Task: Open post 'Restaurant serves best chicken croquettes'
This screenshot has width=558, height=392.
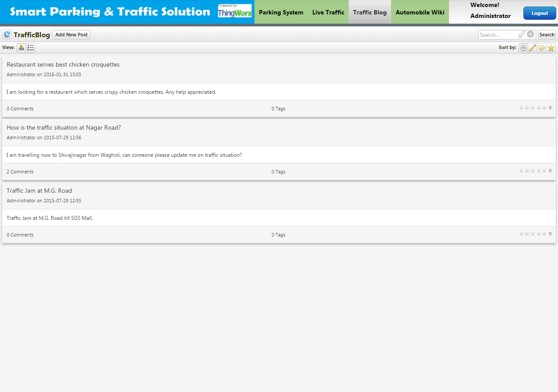Action: tap(63, 64)
